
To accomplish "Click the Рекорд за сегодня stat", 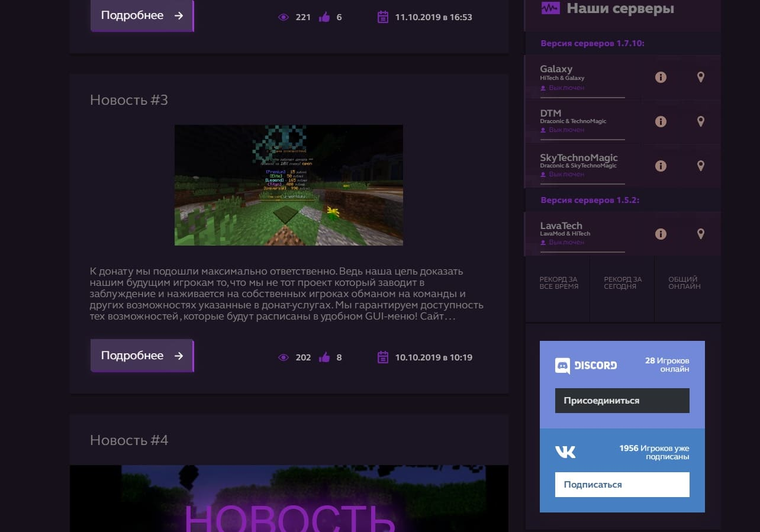I will point(623,283).
